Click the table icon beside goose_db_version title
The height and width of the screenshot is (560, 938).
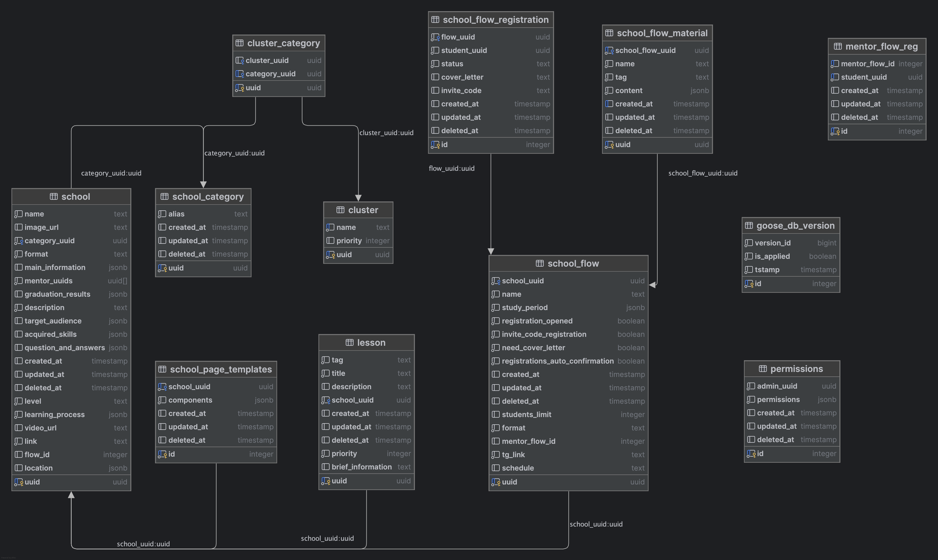pos(749,226)
